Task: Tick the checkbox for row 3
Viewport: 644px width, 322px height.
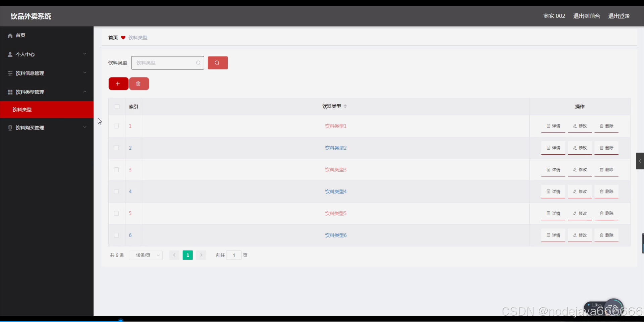Action: click(x=116, y=170)
